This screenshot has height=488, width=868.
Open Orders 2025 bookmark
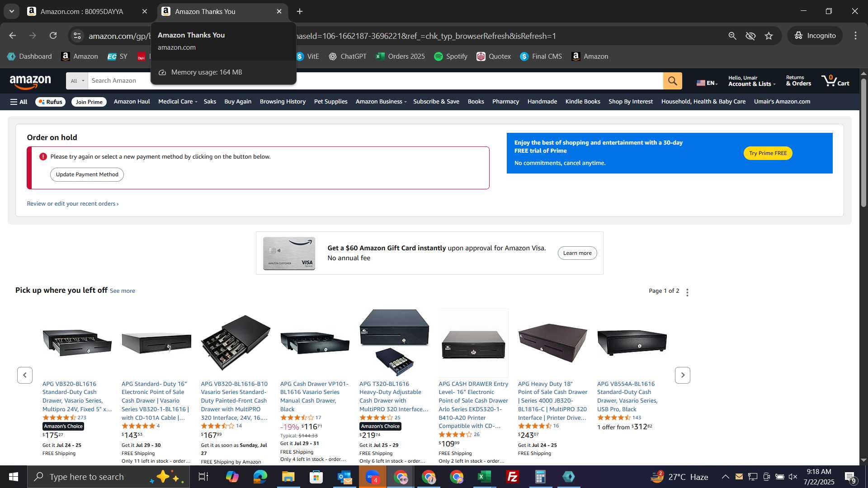click(401, 56)
